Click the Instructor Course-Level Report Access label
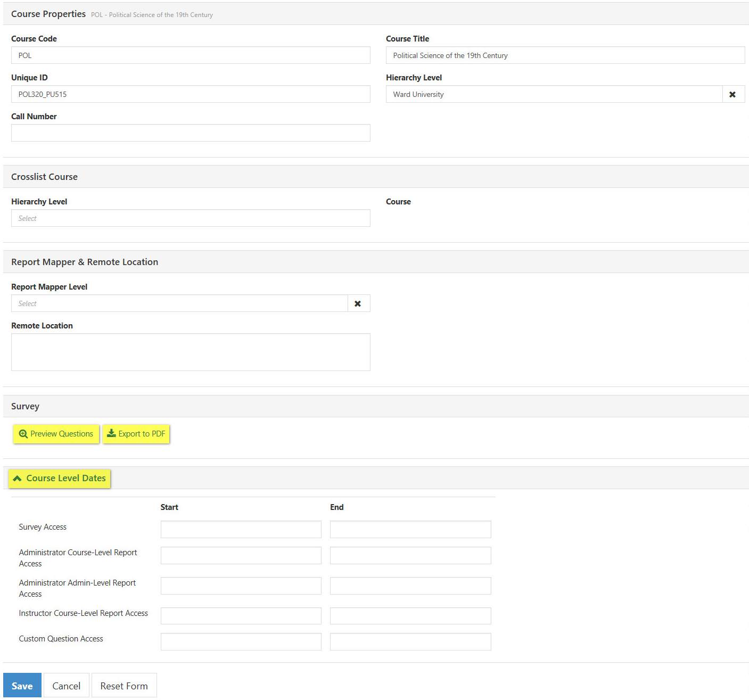This screenshot has width=749, height=700. tap(84, 613)
